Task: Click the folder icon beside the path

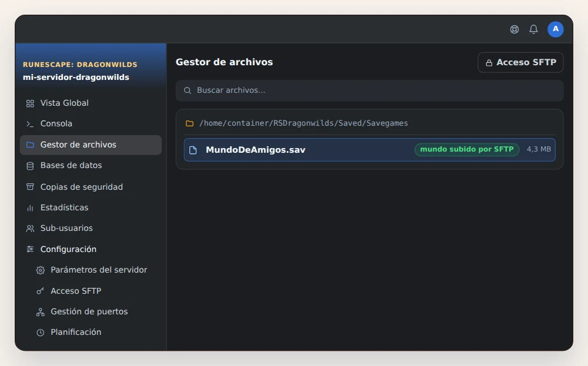Action: click(190, 123)
